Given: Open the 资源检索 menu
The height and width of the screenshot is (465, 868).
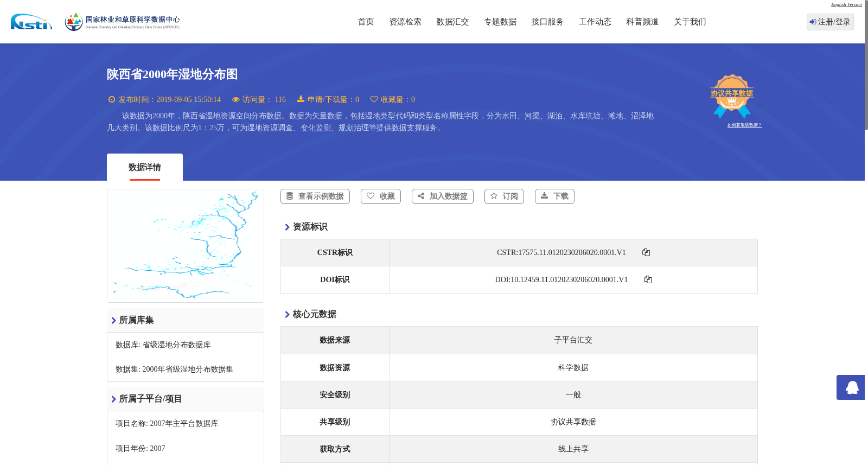Looking at the screenshot, I should pos(405,22).
